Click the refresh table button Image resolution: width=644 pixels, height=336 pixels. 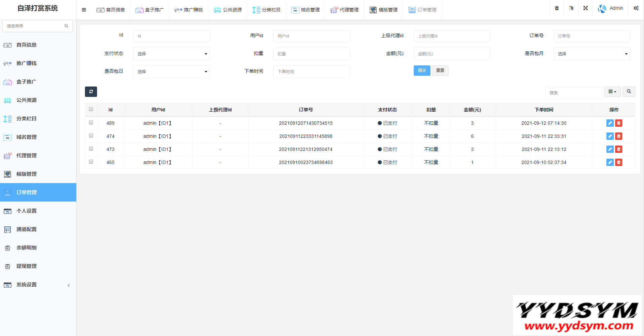91,92
